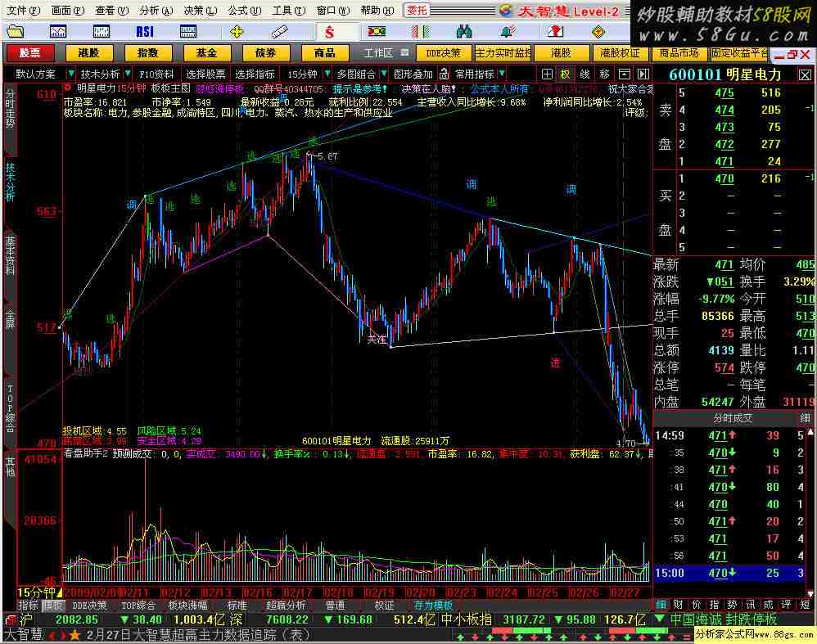Toggle the lock icon next to 图形叠加
The image size is (817, 644).
coord(444,74)
